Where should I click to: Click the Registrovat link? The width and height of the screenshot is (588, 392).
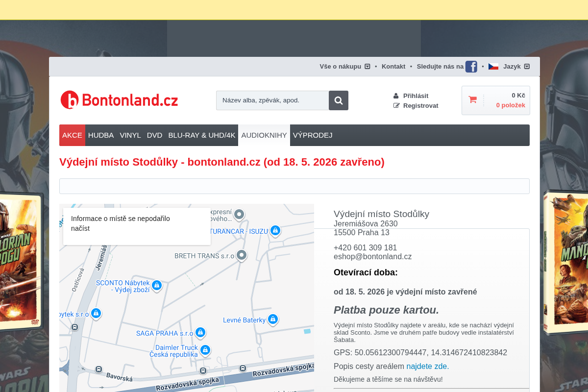[420, 106]
